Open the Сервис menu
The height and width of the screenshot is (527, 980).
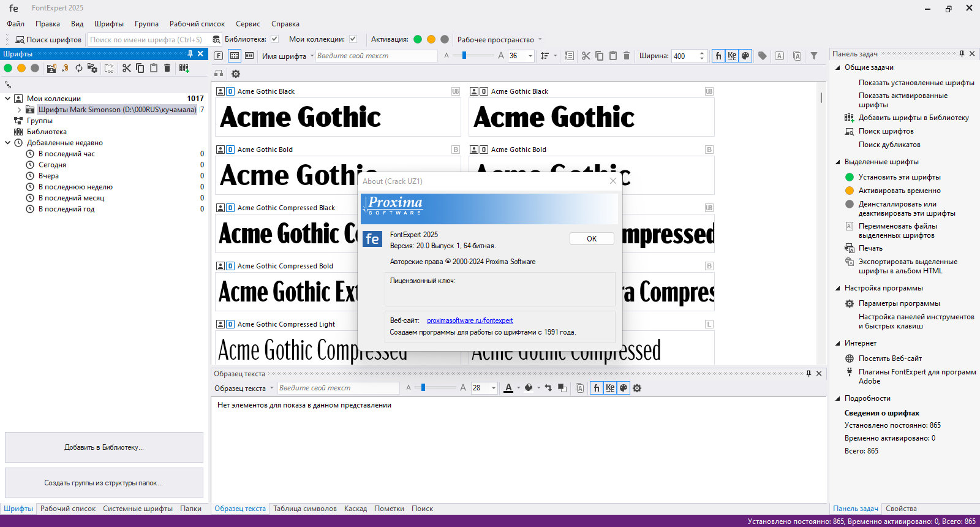(x=247, y=24)
